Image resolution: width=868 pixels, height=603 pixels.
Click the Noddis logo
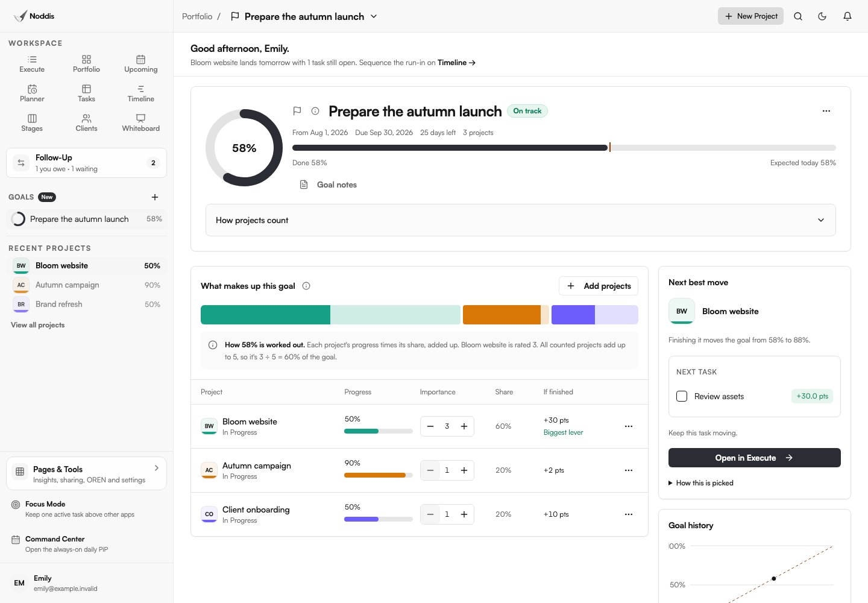(34, 16)
